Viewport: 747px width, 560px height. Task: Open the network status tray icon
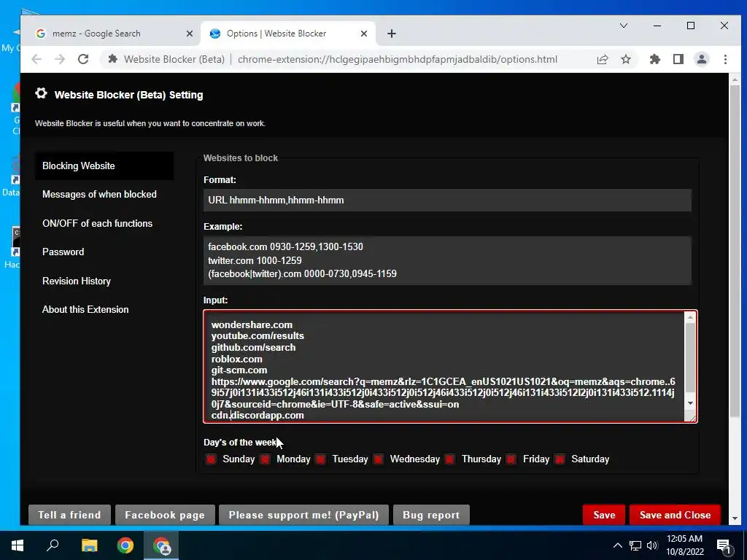635,545
